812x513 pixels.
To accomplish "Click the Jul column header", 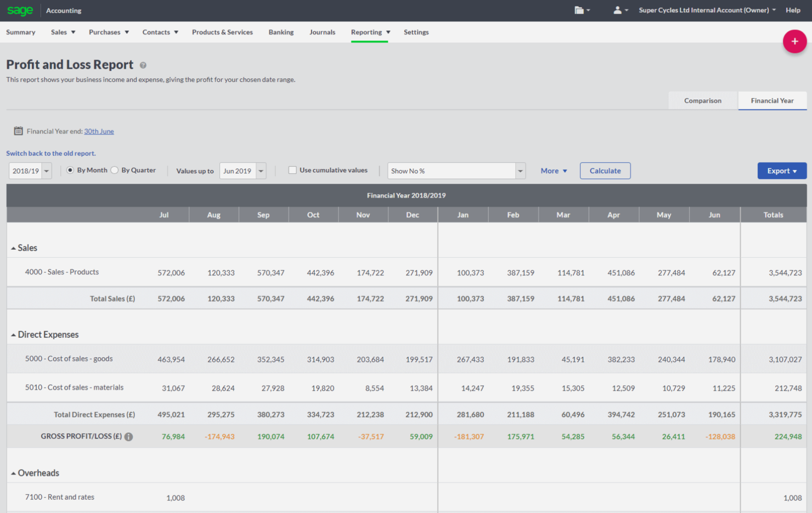I will pyautogui.click(x=164, y=215).
